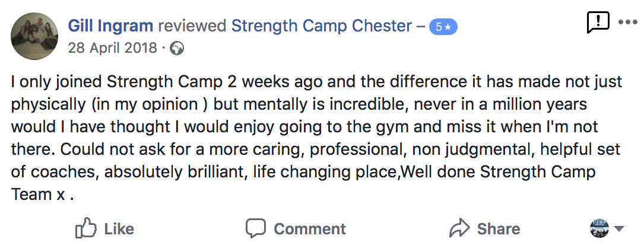
Task: Click the small page avatar beside Share
Action: (x=599, y=228)
